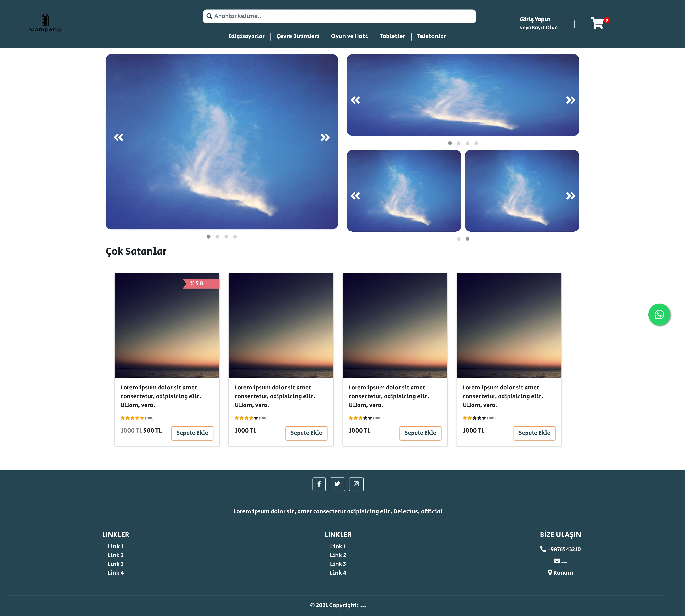The width and height of the screenshot is (685, 616).
Task: Open the Tabletler category
Action: click(392, 36)
